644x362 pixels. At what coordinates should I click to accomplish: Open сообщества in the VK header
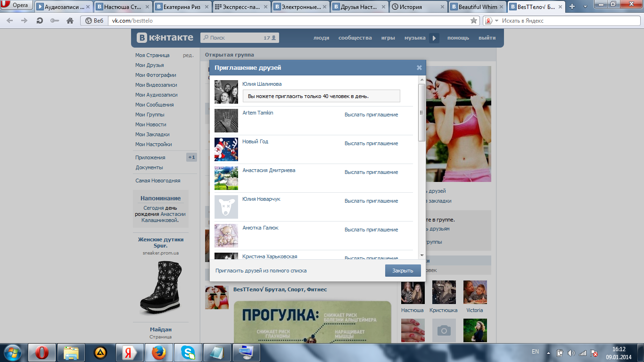(355, 38)
